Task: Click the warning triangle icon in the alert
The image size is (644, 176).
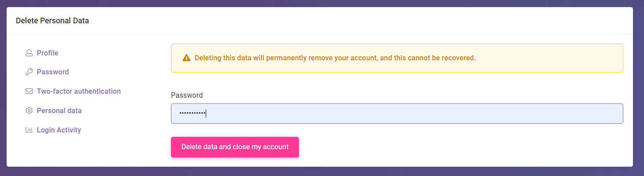Action: (186, 58)
